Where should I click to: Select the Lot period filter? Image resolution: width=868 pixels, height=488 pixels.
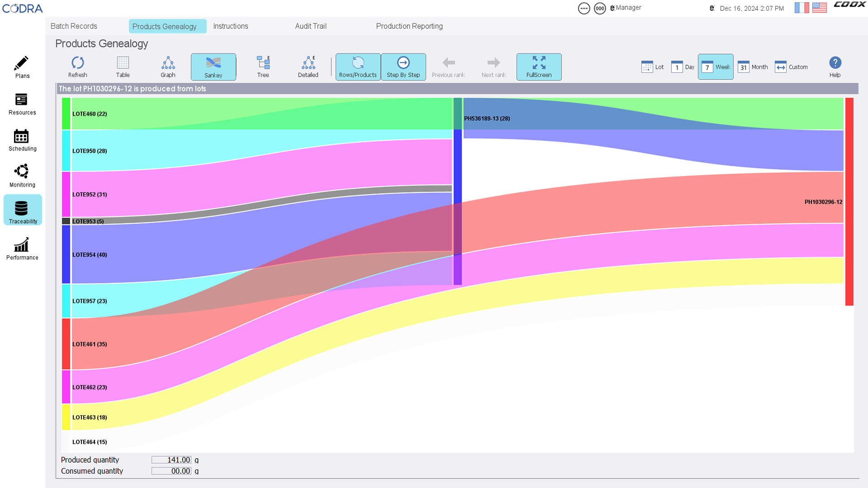coord(652,67)
